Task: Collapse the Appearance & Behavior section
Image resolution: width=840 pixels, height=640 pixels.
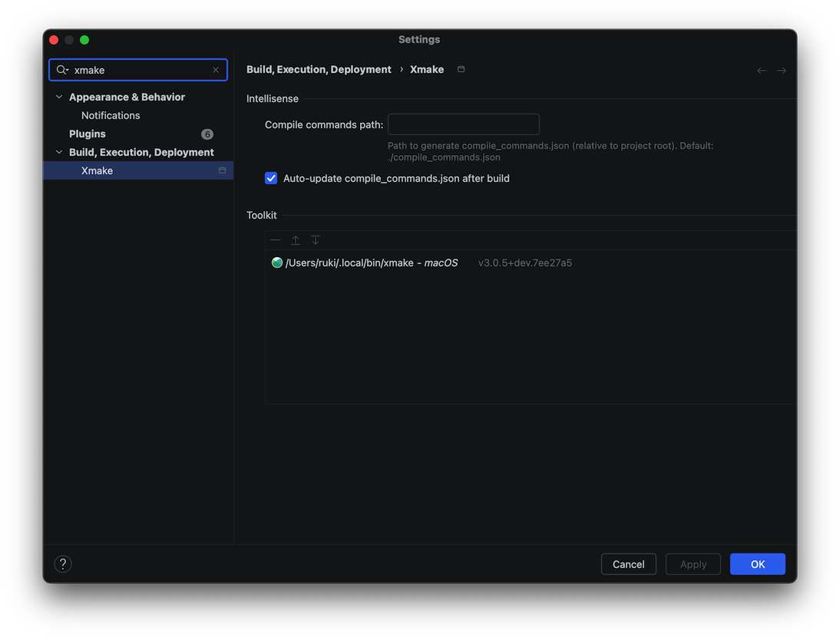Action: (59, 97)
